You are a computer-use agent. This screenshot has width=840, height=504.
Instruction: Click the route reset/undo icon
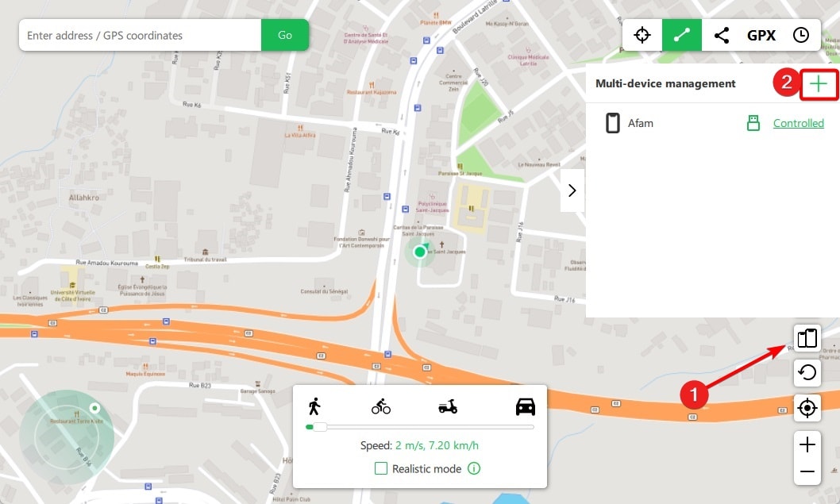(807, 373)
